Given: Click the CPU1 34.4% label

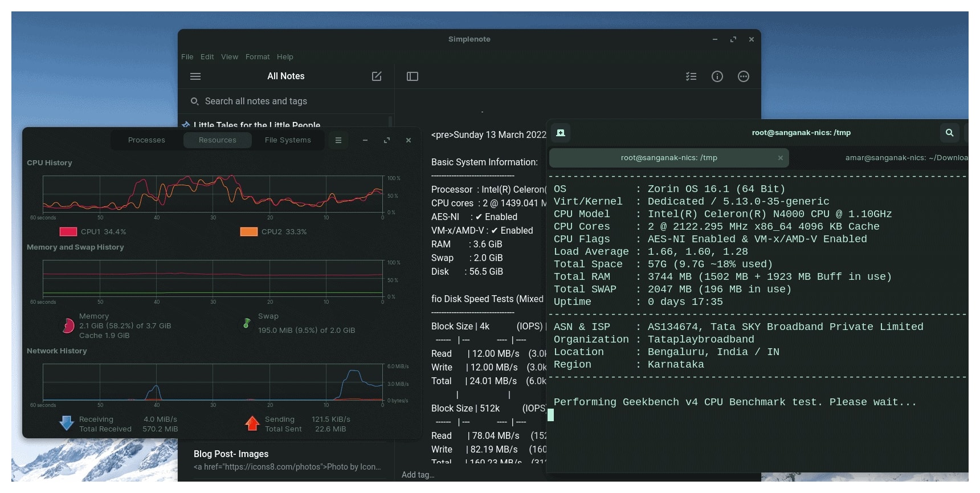Looking at the screenshot, I should coord(103,232).
